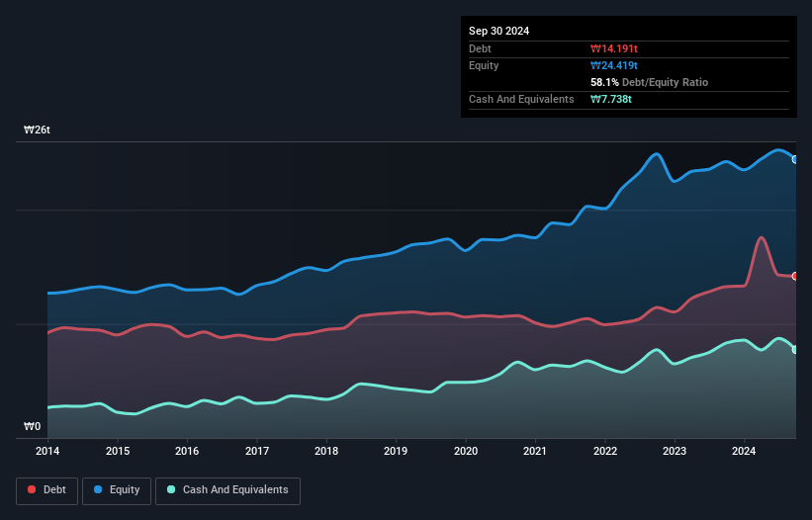Toggle Cash And Equivalents legend button
The height and width of the screenshot is (520, 812).
point(227,490)
